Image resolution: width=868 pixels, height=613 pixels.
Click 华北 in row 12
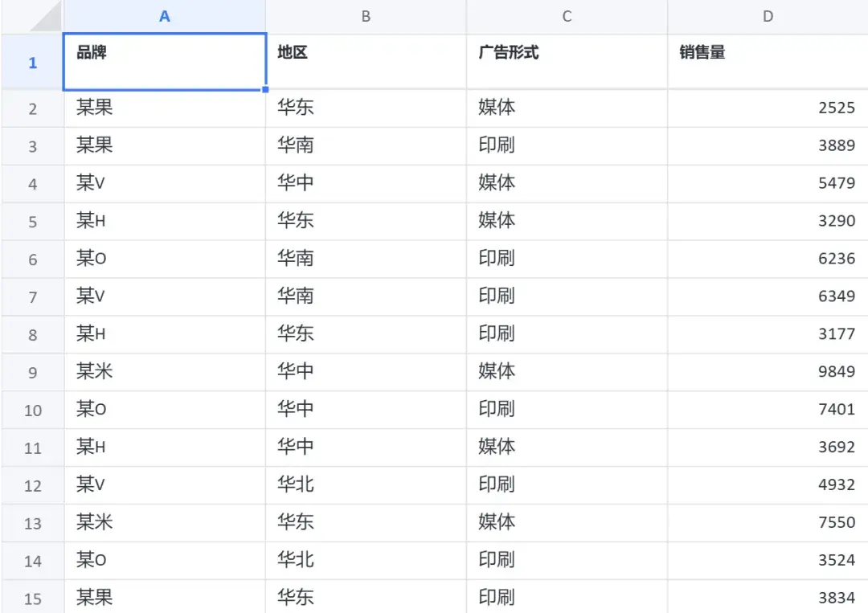296,484
